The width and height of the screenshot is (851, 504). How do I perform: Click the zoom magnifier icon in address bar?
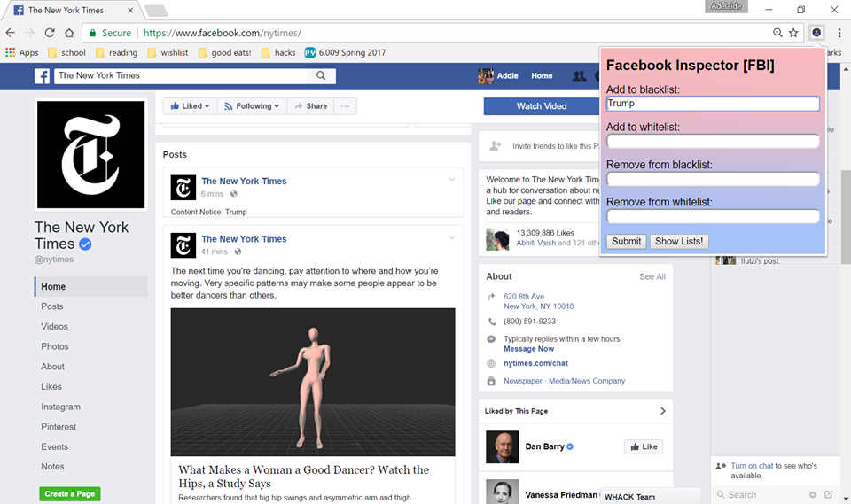pos(777,33)
